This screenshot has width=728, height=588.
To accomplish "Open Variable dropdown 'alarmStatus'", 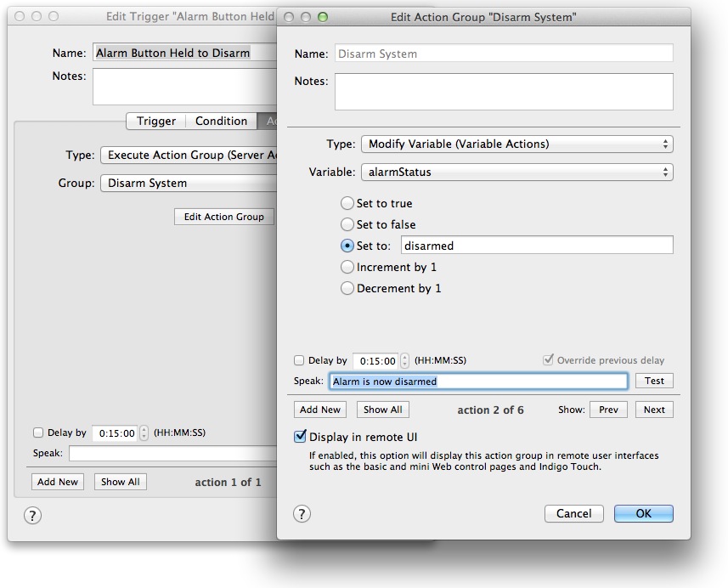I will coord(516,172).
